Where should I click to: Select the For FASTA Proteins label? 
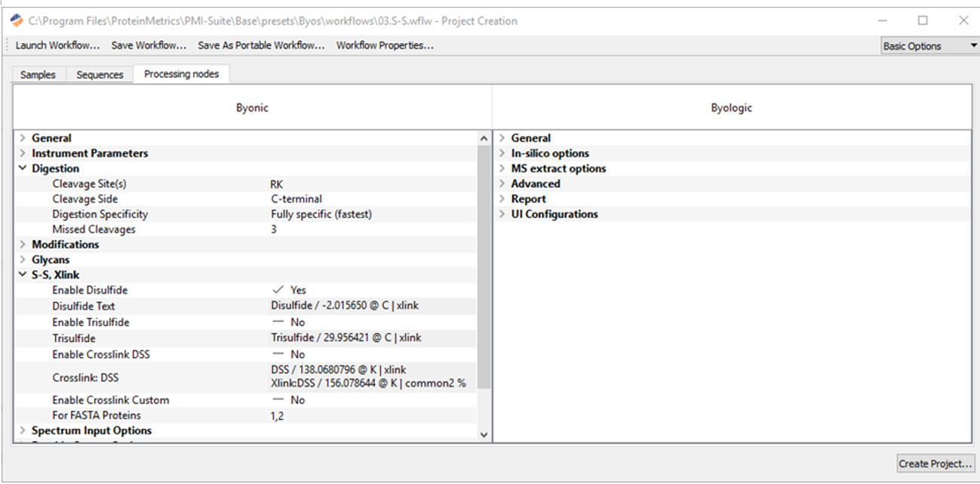click(x=97, y=416)
